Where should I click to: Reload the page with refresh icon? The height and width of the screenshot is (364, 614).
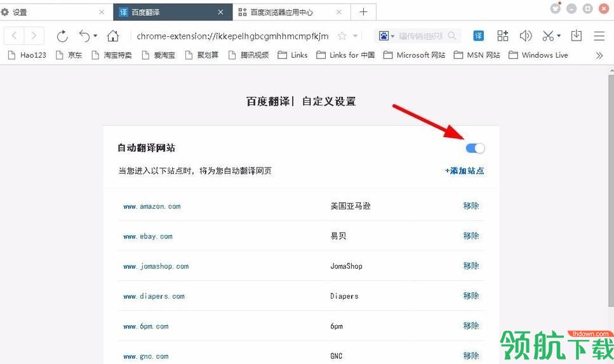click(x=62, y=36)
